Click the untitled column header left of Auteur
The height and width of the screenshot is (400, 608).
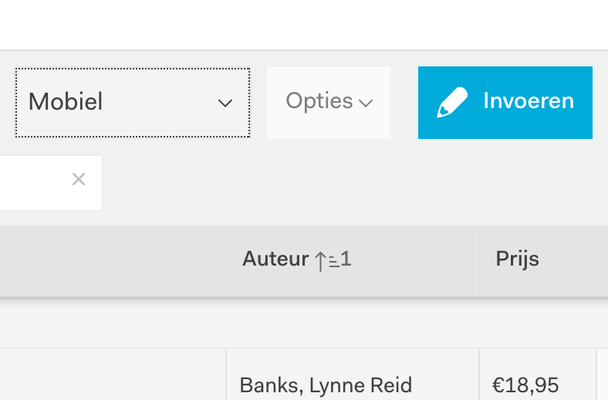113,262
